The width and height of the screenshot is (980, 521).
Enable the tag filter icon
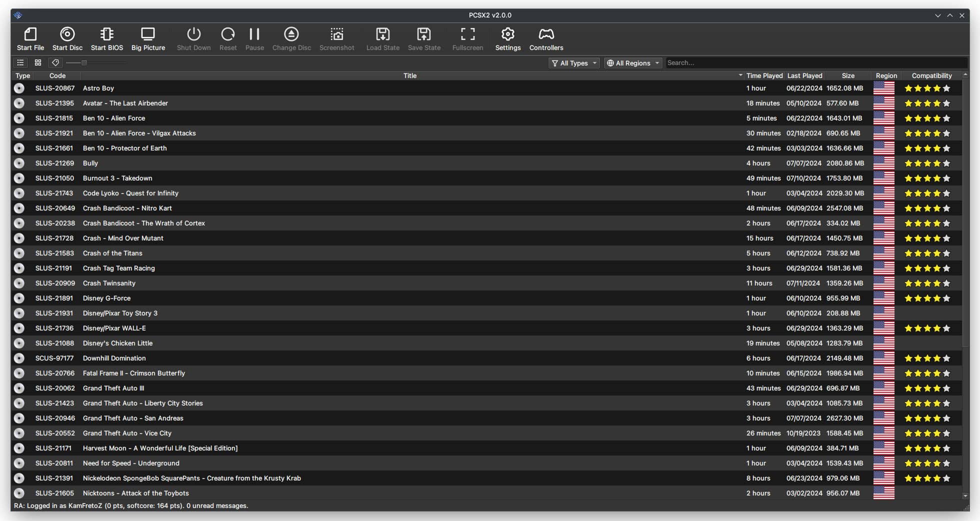55,62
